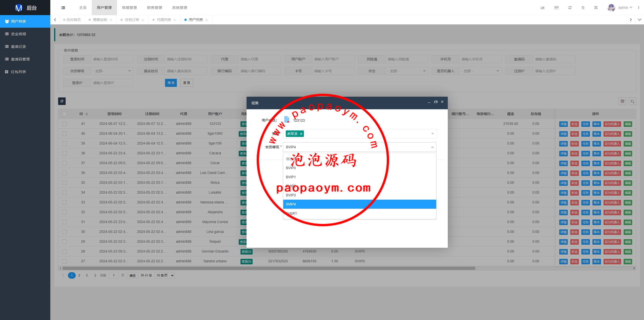Open the 财务管理 top menu
Image resolution: width=644 pixels, height=320 pixels.
[154, 8]
